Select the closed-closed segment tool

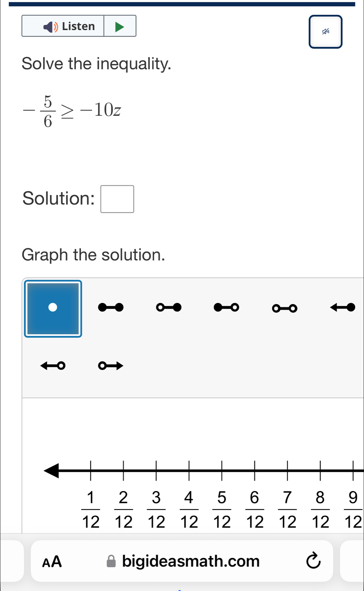[111, 308]
